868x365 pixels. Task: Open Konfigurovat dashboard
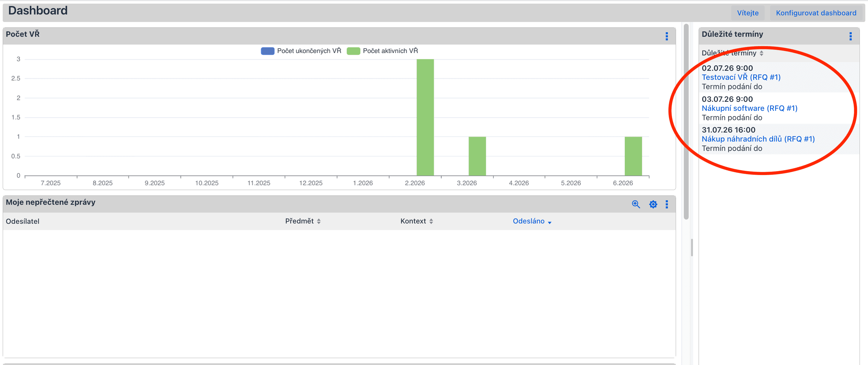pos(816,13)
